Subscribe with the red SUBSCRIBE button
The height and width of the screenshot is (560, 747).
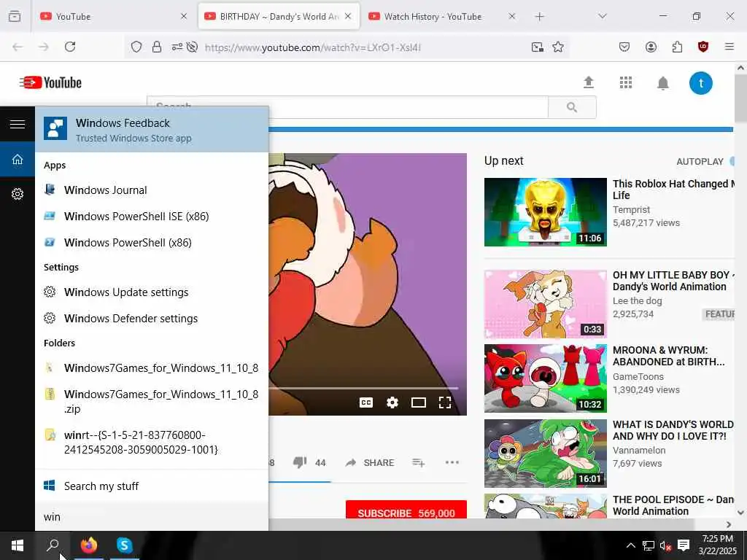(x=406, y=510)
